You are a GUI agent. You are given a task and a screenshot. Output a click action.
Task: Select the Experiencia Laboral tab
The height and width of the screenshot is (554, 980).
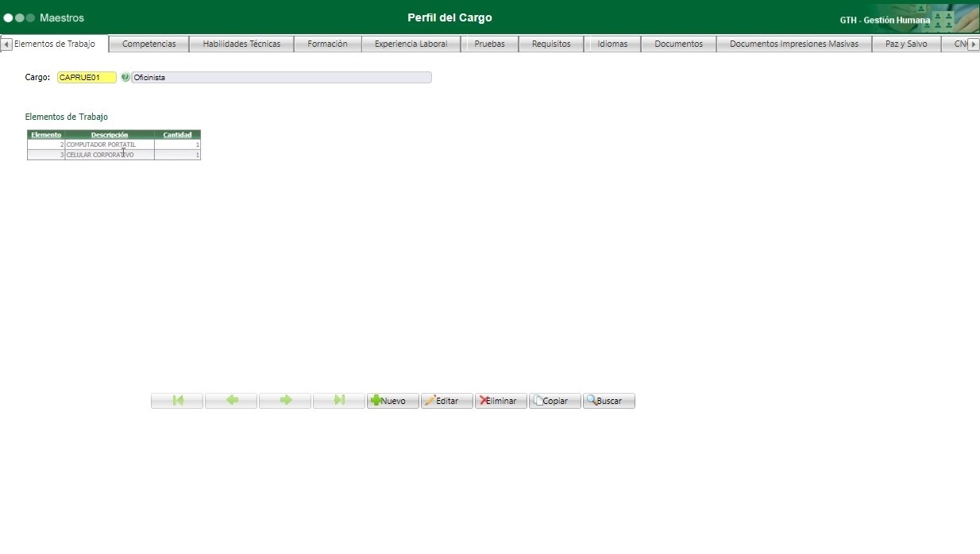(x=411, y=44)
